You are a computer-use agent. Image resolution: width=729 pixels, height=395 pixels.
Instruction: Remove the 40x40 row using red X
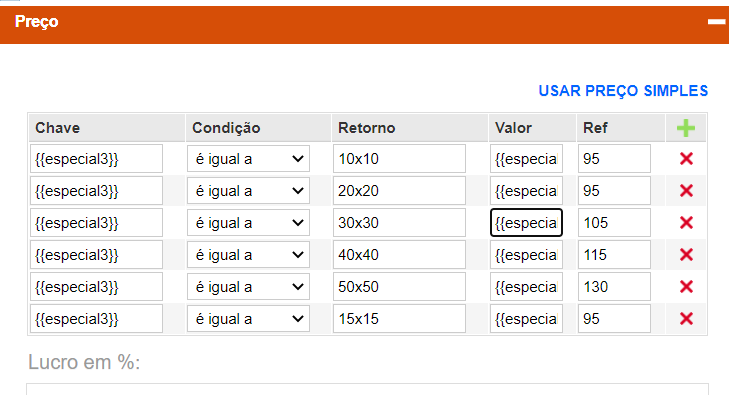[x=686, y=255]
